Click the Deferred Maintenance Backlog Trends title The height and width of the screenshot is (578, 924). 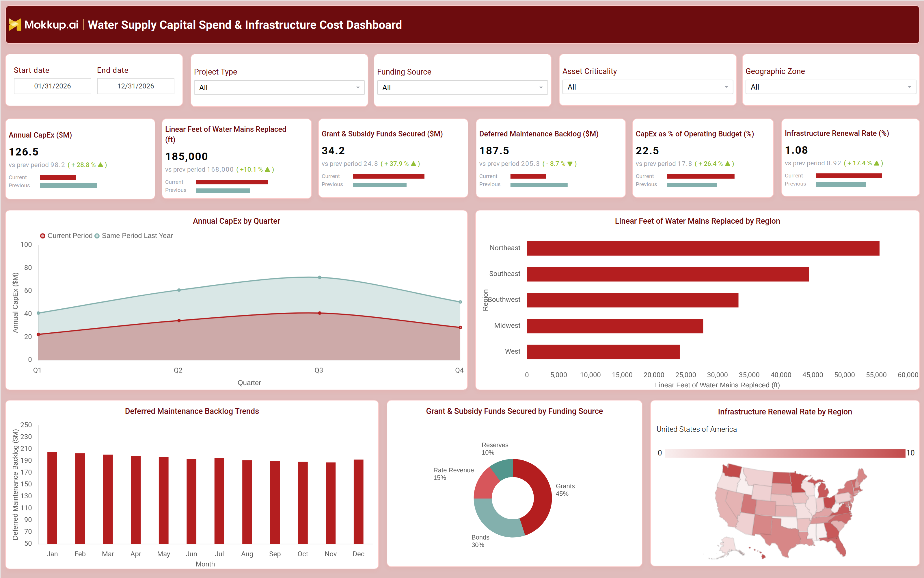[192, 411]
